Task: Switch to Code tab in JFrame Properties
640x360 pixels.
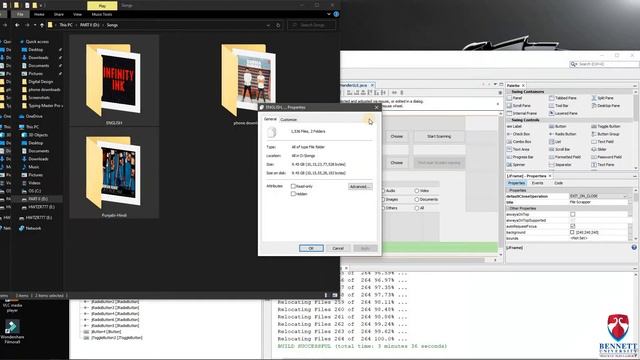Action: point(558,183)
